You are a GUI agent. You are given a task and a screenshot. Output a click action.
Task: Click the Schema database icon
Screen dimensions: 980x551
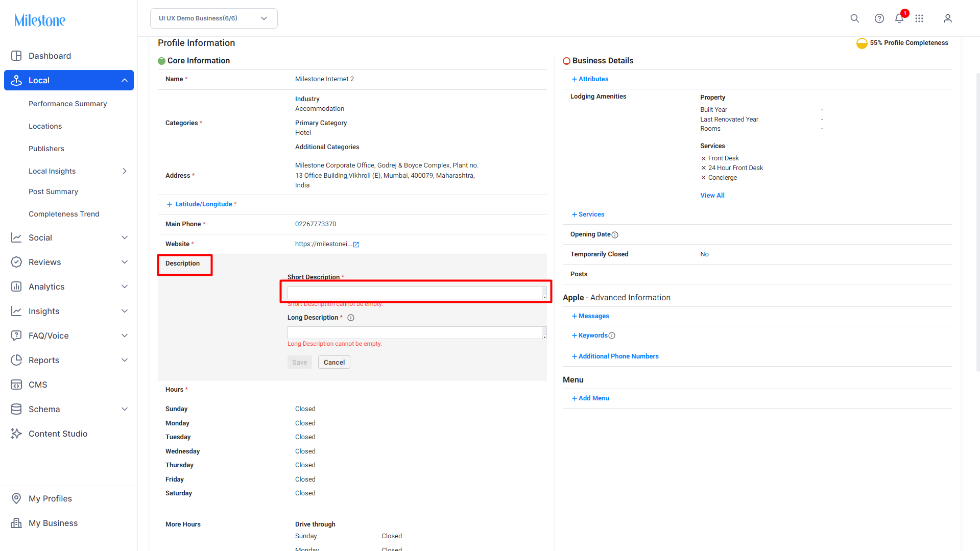coord(16,409)
